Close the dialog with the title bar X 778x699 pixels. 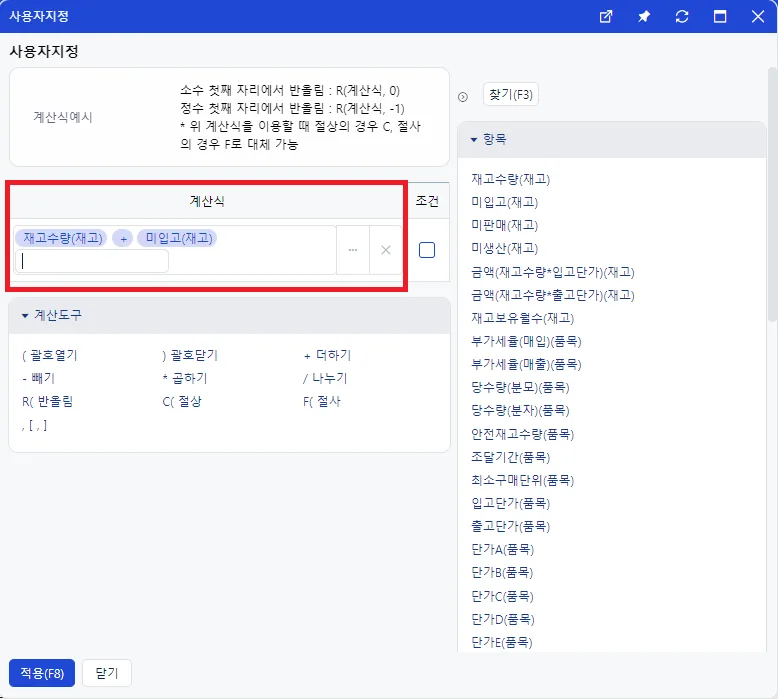(x=758, y=16)
